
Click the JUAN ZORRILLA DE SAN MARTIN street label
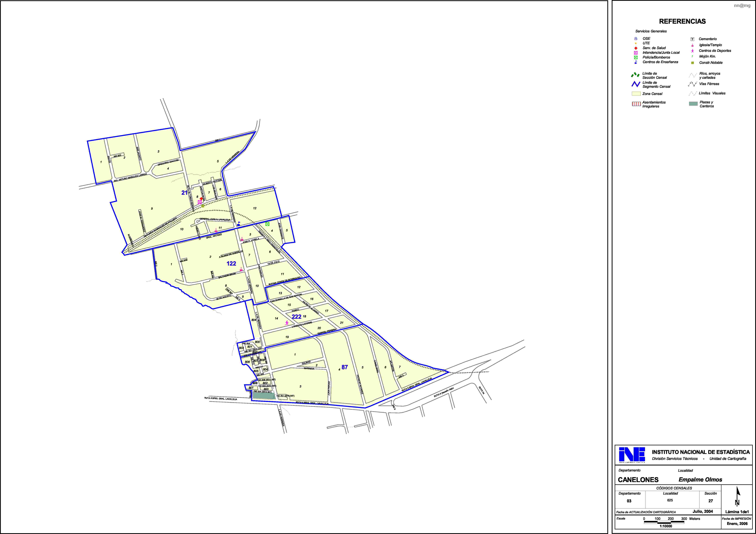(286, 298)
